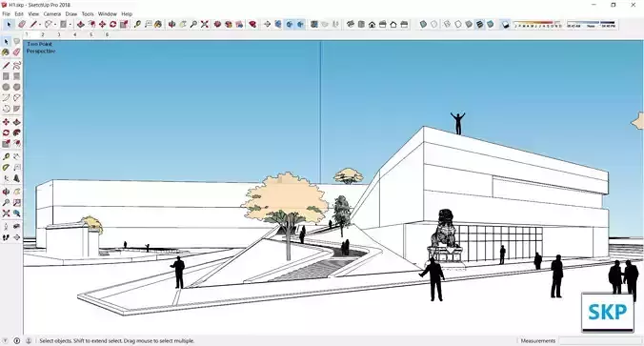The width and height of the screenshot is (644, 346).
Task: Switch to scene tab 5
Action: (91, 35)
